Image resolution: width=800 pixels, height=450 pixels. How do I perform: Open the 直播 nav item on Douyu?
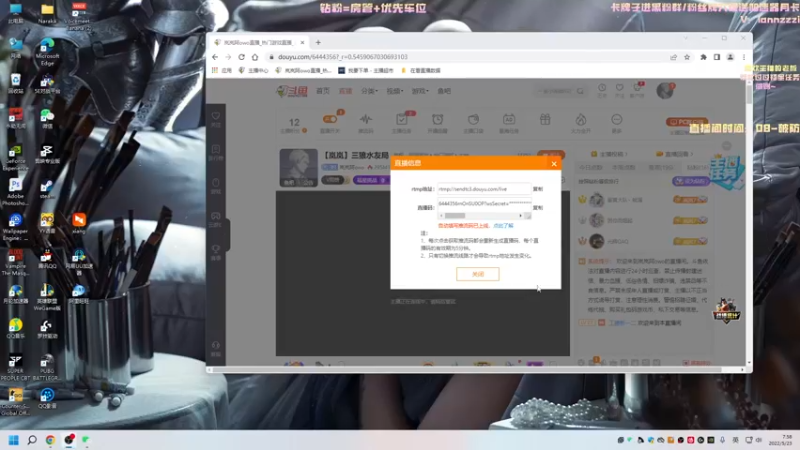(x=345, y=91)
